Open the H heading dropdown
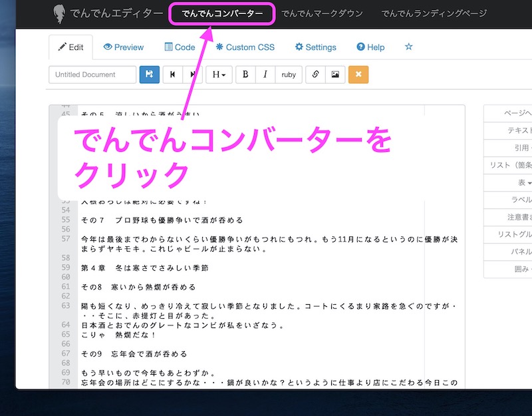 click(x=219, y=75)
